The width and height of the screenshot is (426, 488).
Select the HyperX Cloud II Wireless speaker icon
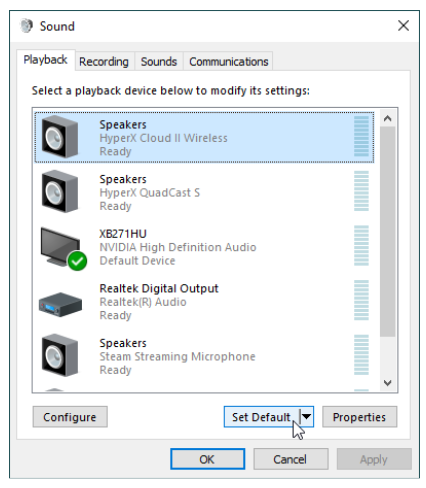tap(60, 137)
